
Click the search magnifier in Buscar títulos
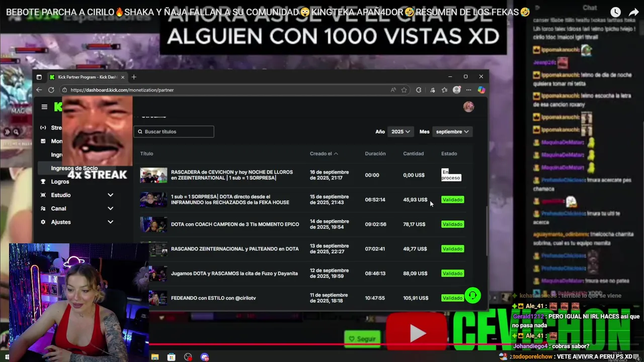point(140,132)
